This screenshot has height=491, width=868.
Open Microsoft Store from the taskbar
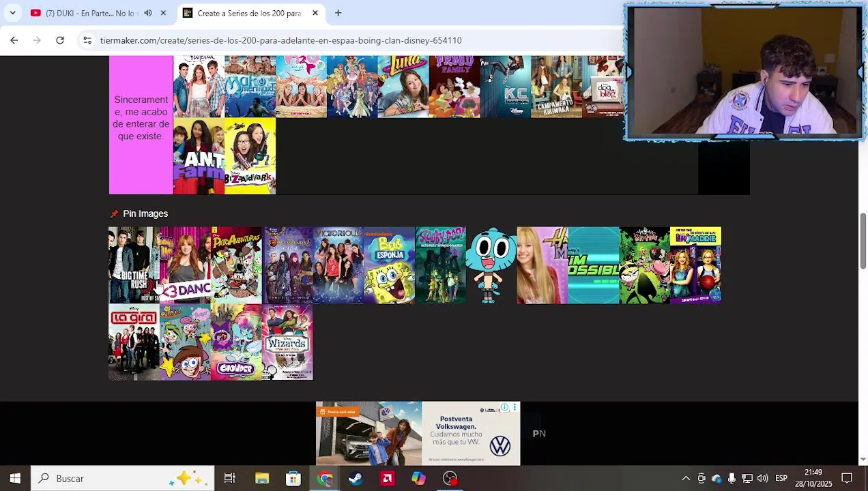tap(293, 478)
